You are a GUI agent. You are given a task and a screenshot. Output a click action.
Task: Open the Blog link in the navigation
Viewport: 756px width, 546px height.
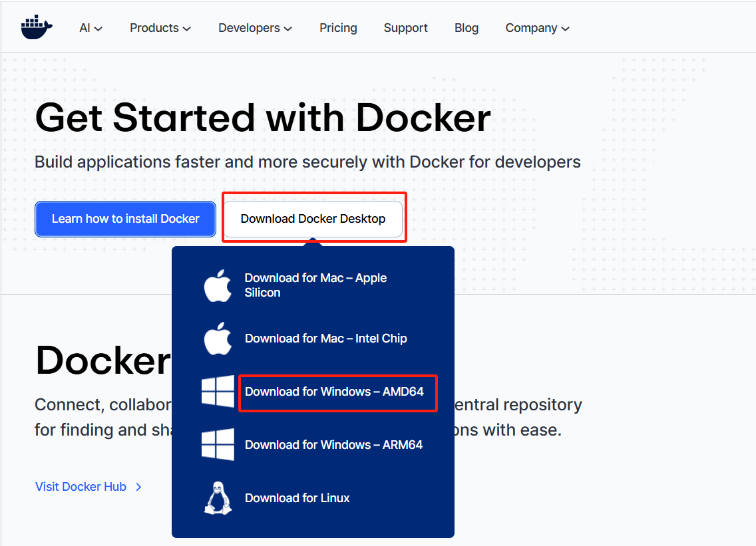(x=467, y=28)
